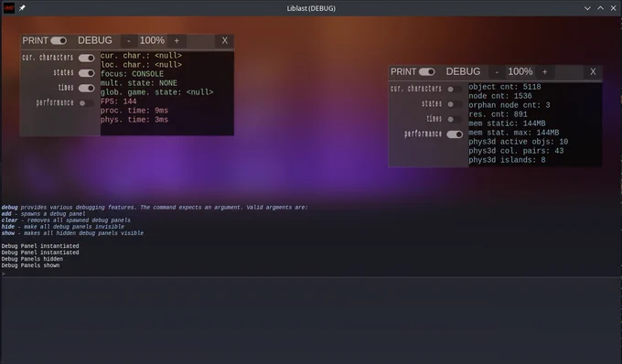622x364 pixels.
Task: Enable cur. characters in right debug panel
Action: click(x=455, y=90)
